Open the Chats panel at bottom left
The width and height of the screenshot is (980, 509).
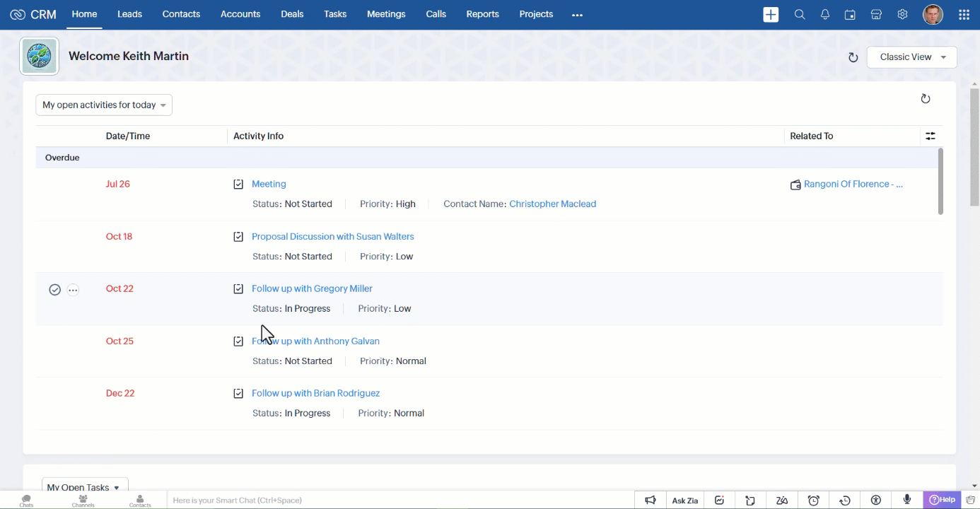[25, 500]
